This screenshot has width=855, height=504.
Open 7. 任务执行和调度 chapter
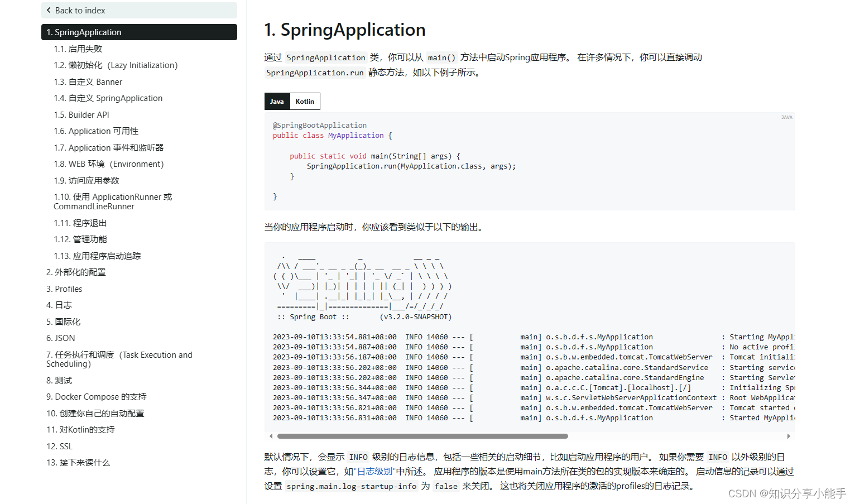119,359
